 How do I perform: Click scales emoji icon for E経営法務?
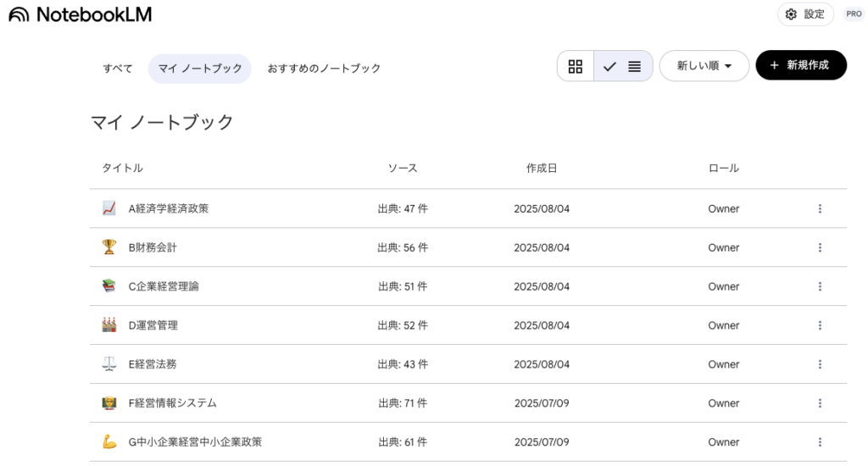108,364
